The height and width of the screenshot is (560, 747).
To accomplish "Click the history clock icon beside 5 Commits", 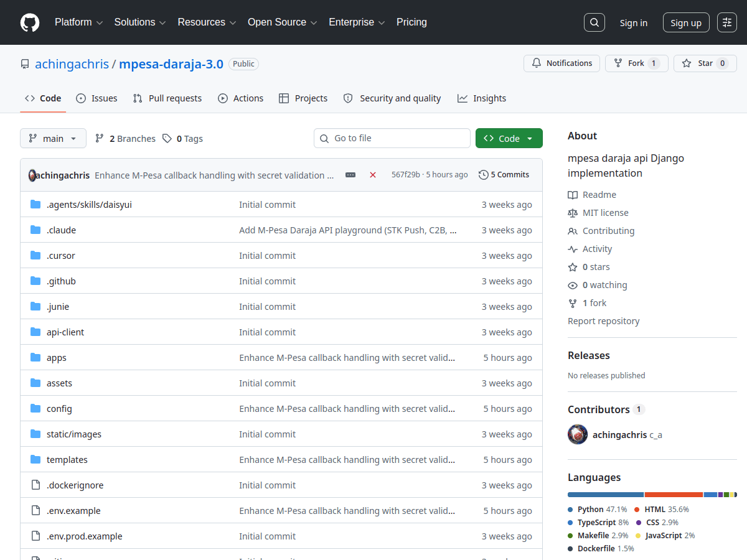I will coord(483,175).
